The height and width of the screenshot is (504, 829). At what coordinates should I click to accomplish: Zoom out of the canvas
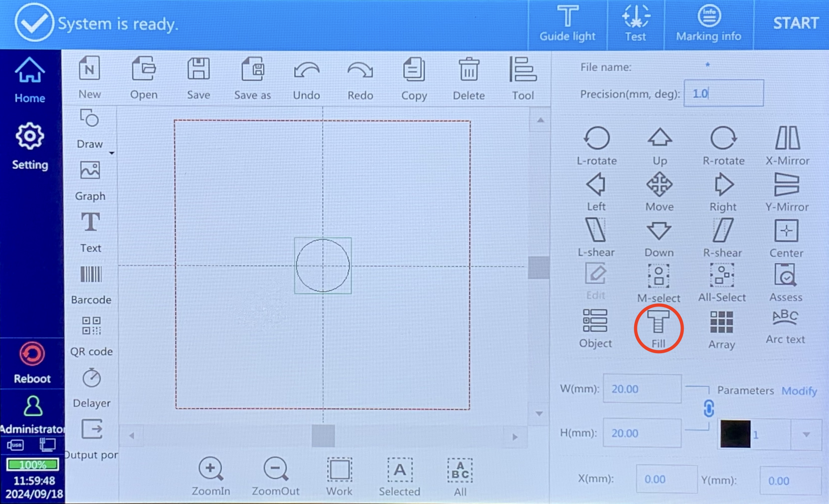[x=276, y=477]
